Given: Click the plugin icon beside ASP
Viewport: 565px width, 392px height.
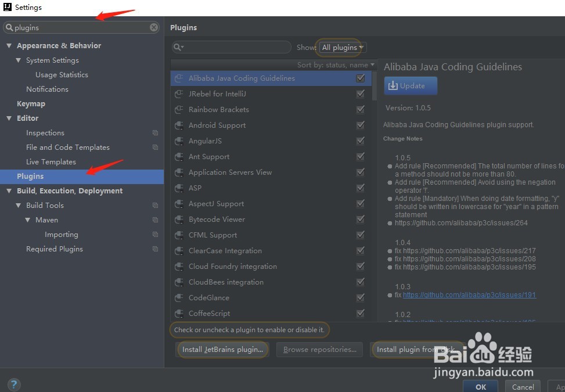Looking at the screenshot, I should (179, 188).
